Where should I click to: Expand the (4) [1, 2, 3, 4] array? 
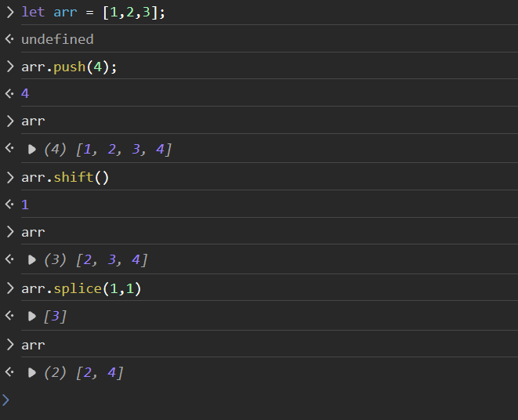[x=32, y=149]
